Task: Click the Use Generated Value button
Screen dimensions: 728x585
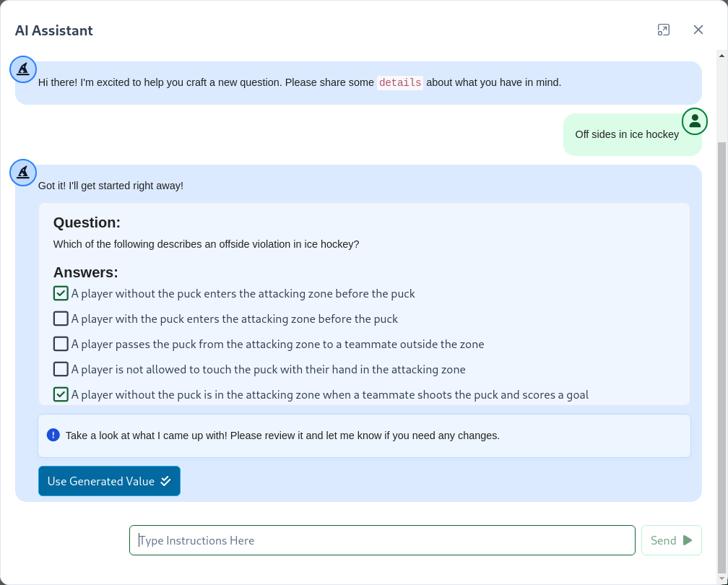Action: click(109, 481)
